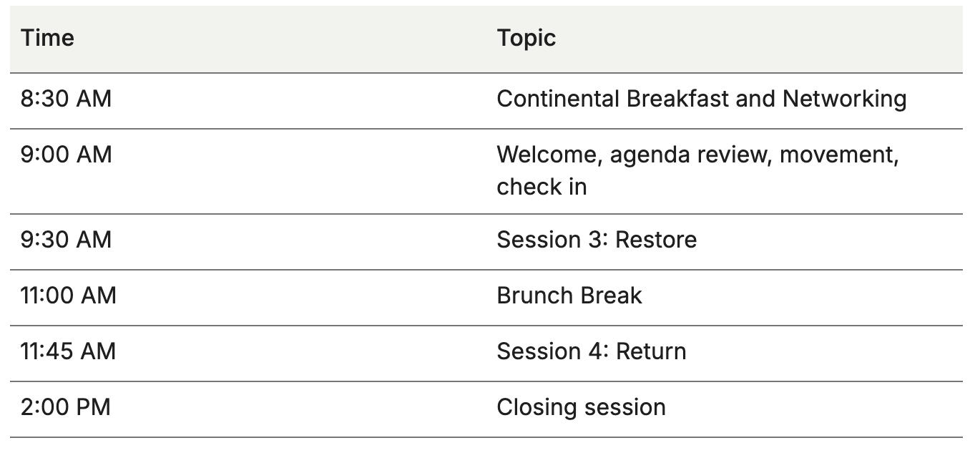The width and height of the screenshot is (980, 458).
Task: Click the word "Restore" in Session 3
Action: click(x=656, y=239)
